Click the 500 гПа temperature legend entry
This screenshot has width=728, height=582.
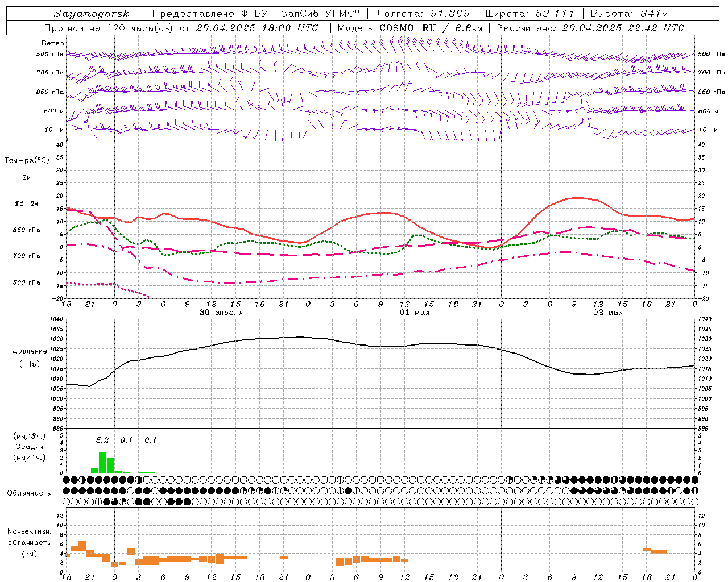click(x=27, y=282)
